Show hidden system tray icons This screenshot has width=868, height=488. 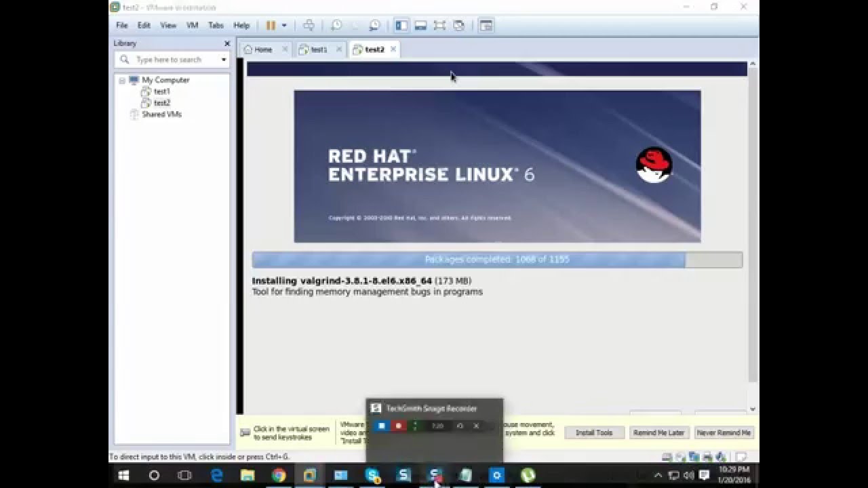pos(658,475)
